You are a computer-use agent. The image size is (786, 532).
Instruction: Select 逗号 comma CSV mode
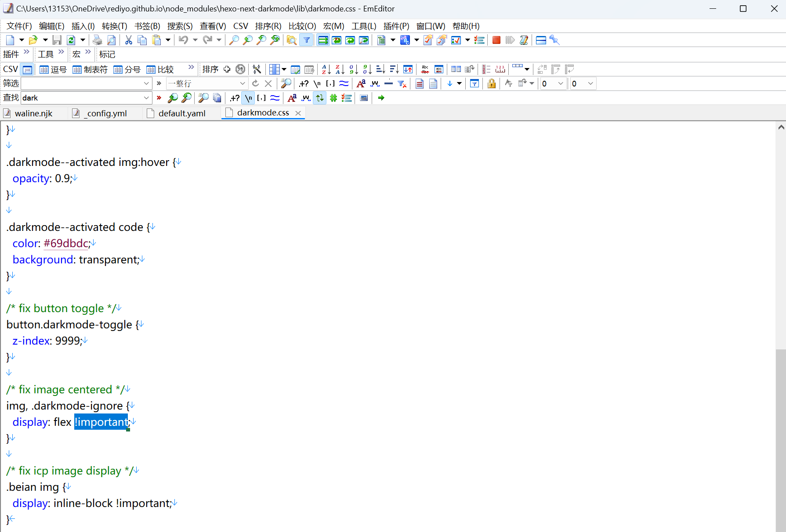53,69
